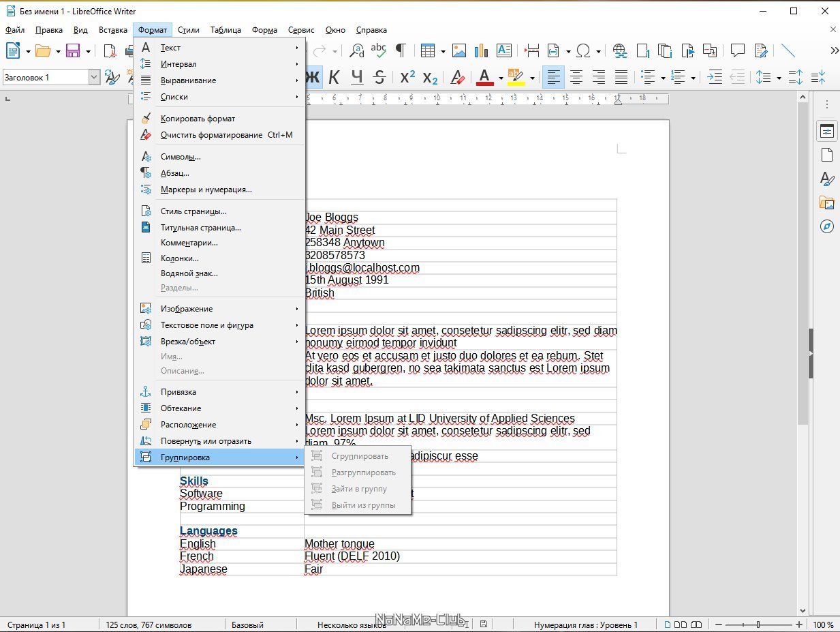Click the yellow highlighting color button

(516, 78)
